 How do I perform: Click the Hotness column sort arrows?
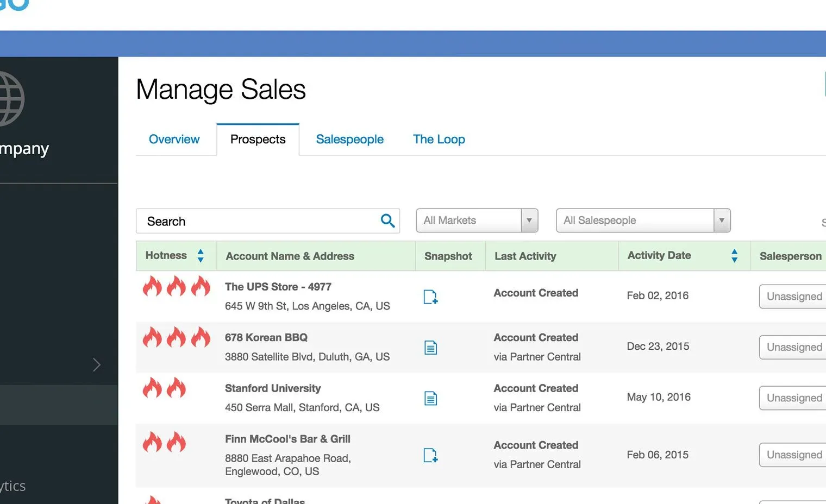point(200,255)
